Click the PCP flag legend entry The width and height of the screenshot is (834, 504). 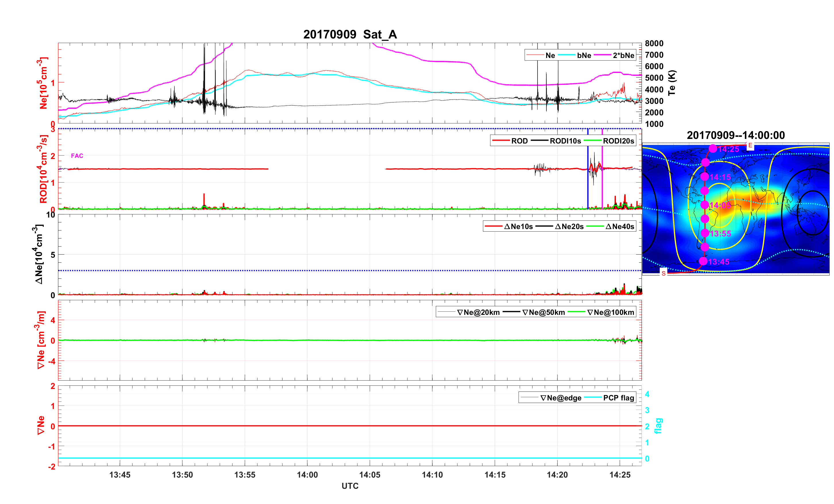click(619, 398)
